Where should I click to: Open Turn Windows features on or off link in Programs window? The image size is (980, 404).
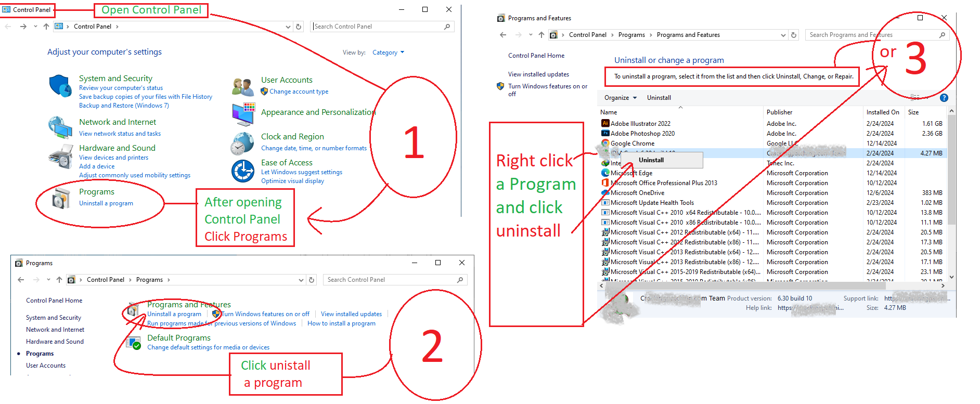pos(265,314)
